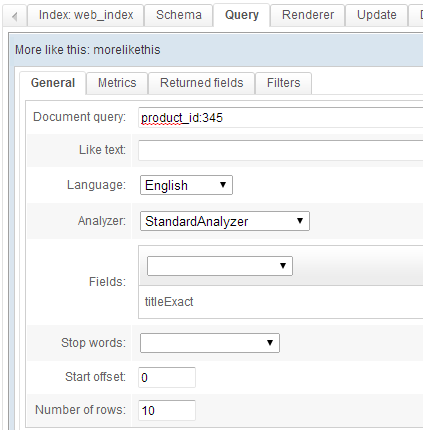This screenshot has height=430, width=423.
Task: Click the left tab-scroll arrow
Action: pyautogui.click(x=15, y=16)
